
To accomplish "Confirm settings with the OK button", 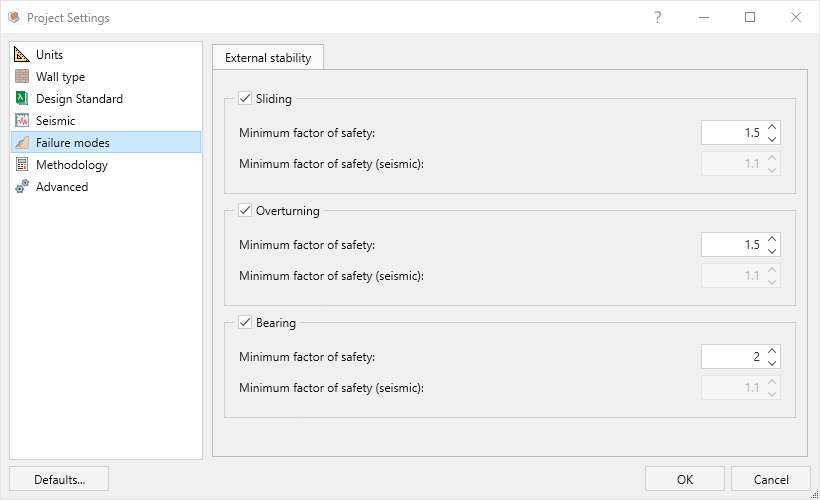I will tap(685, 479).
